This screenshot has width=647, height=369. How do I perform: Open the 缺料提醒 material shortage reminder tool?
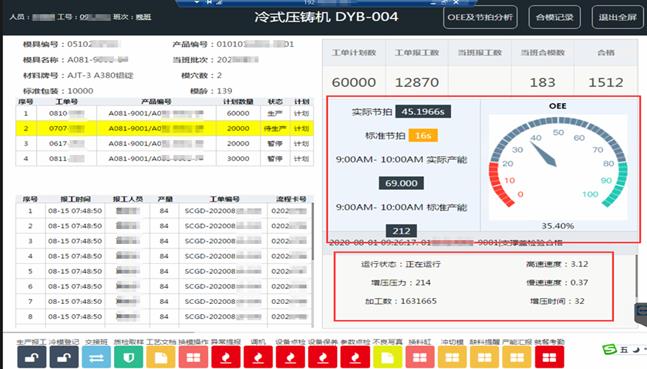484,357
